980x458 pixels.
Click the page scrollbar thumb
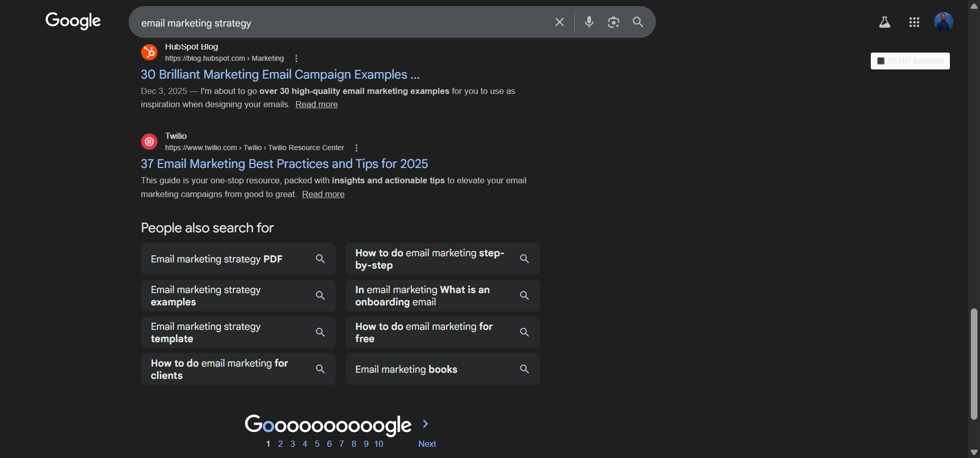click(974, 364)
